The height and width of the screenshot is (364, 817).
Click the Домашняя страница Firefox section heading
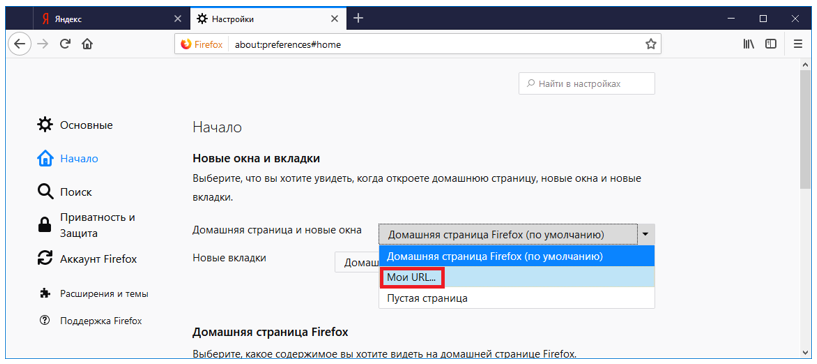[x=270, y=332]
